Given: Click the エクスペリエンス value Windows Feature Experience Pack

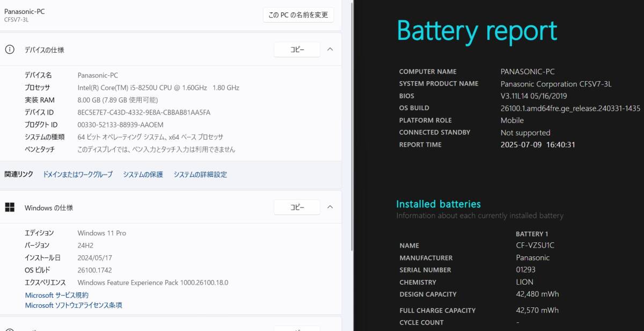Looking at the screenshot, I should 153,283.
